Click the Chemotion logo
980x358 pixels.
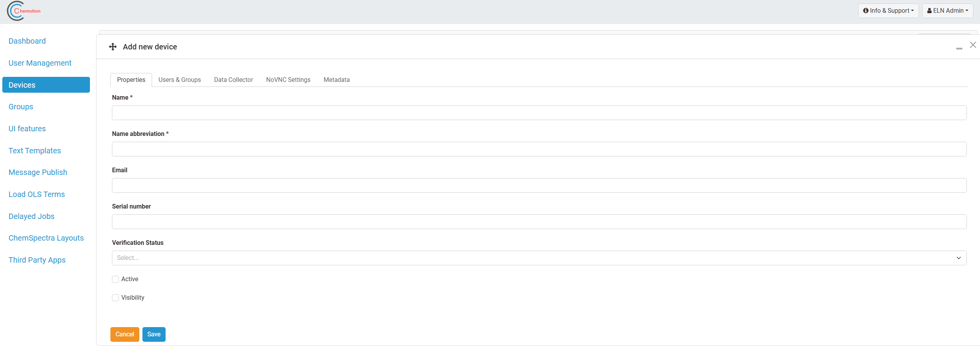(x=23, y=11)
